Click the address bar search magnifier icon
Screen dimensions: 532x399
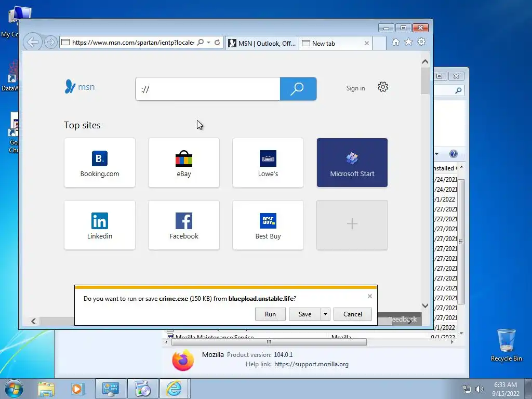(x=201, y=43)
